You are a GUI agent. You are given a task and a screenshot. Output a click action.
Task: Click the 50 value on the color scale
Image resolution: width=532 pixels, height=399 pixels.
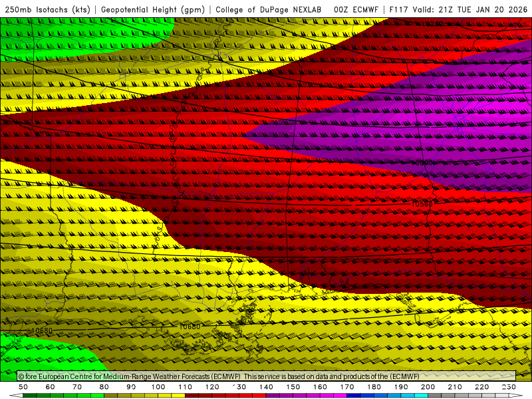[23, 387]
